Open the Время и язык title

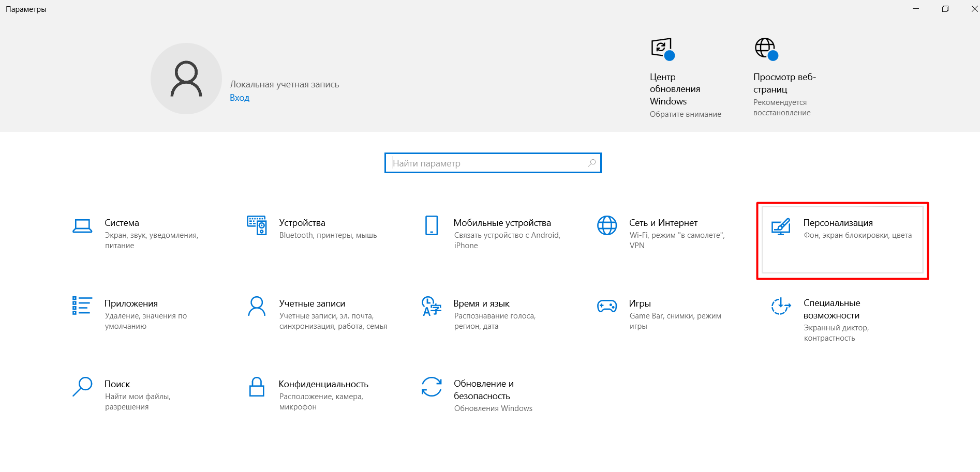[x=482, y=303]
